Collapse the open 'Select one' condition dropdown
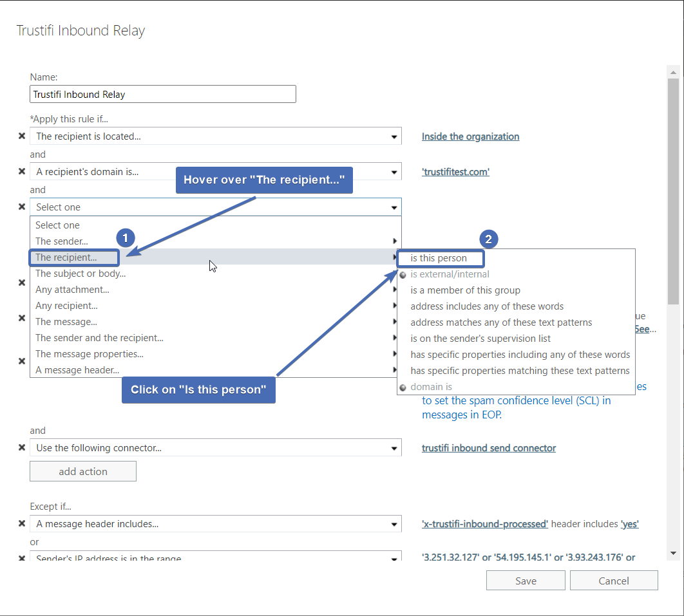 [x=216, y=207]
